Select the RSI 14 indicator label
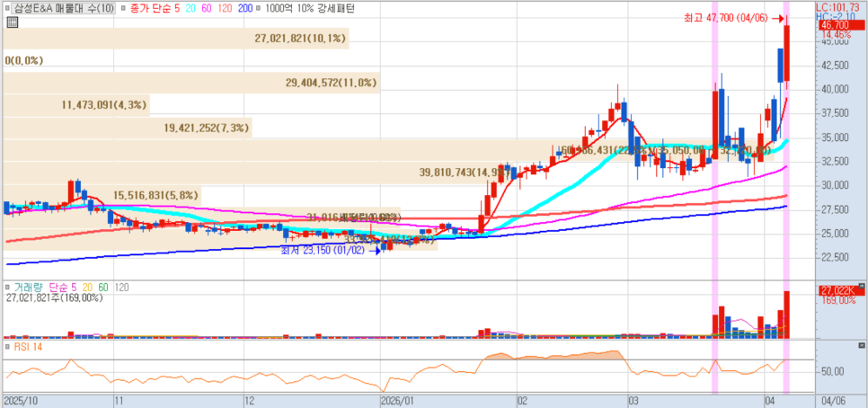 click(28, 347)
